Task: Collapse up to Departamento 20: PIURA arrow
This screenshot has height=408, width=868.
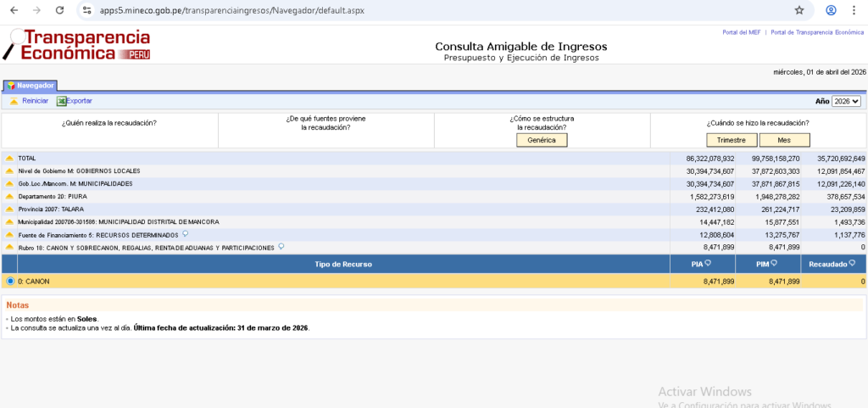Action: (9, 197)
